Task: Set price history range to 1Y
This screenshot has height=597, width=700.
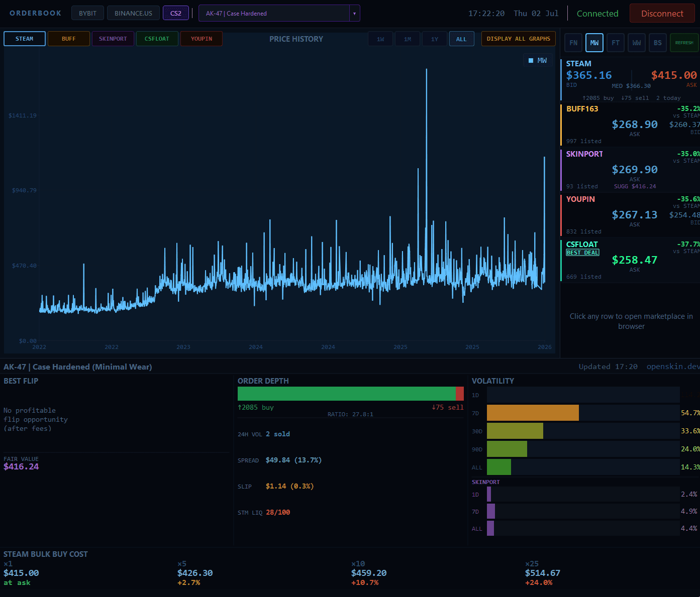Action: pos(435,39)
